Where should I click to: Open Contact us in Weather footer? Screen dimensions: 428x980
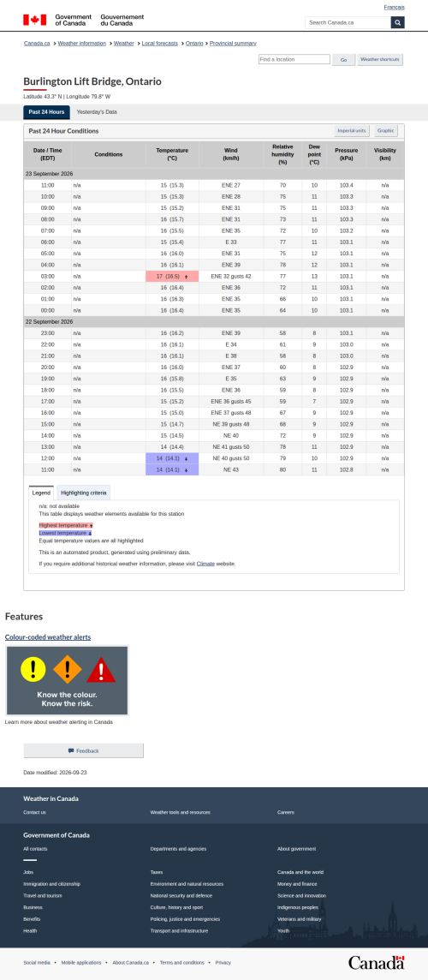34,812
